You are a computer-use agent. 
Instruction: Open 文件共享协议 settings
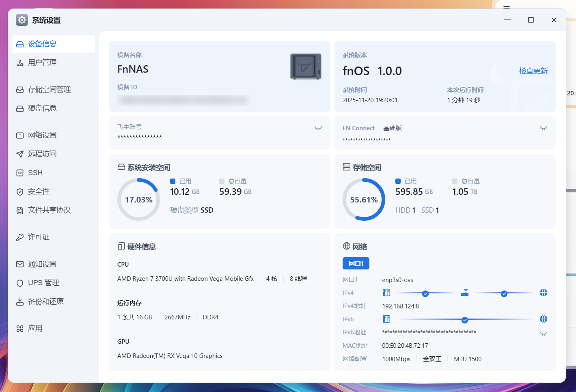(49, 210)
